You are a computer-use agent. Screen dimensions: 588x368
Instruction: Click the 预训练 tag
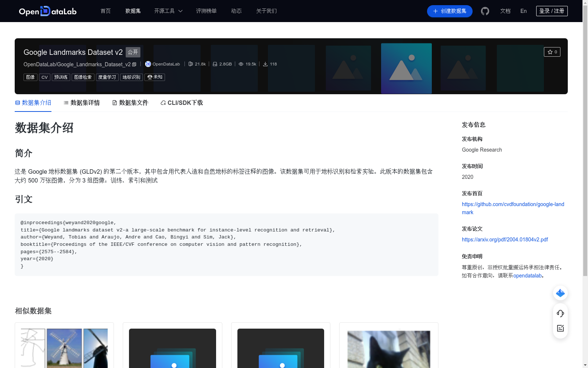coord(61,77)
